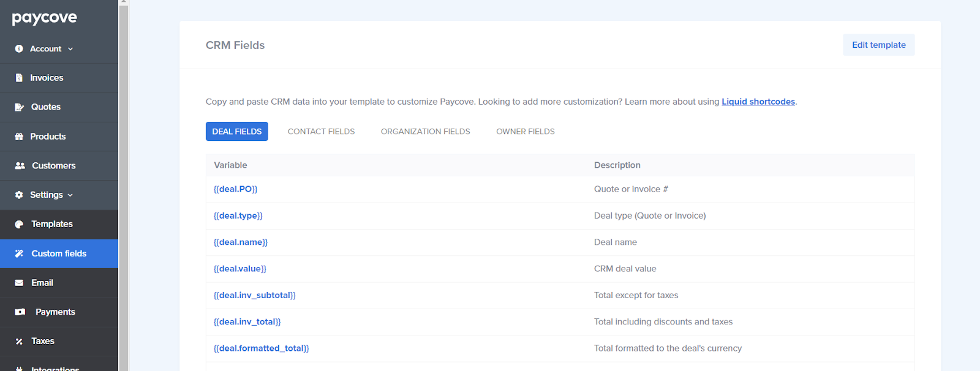
Task: Click the Payments cash icon
Action: click(x=20, y=312)
